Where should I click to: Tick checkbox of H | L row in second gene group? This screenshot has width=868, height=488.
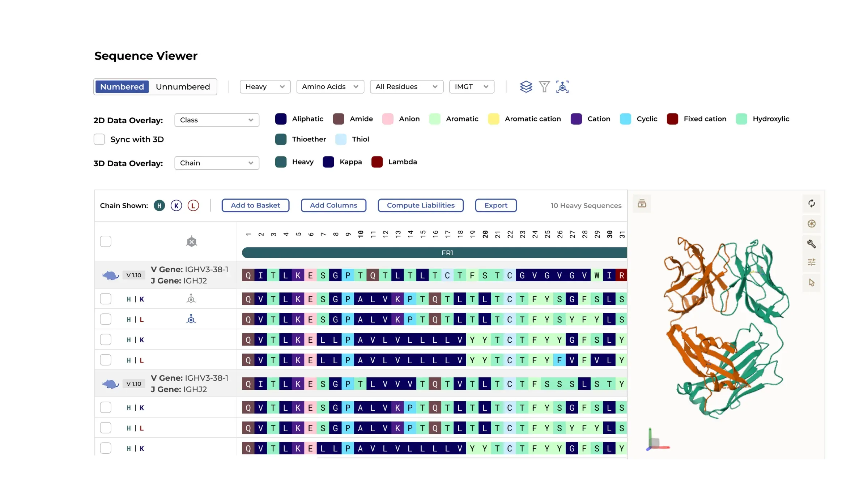coord(106,428)
